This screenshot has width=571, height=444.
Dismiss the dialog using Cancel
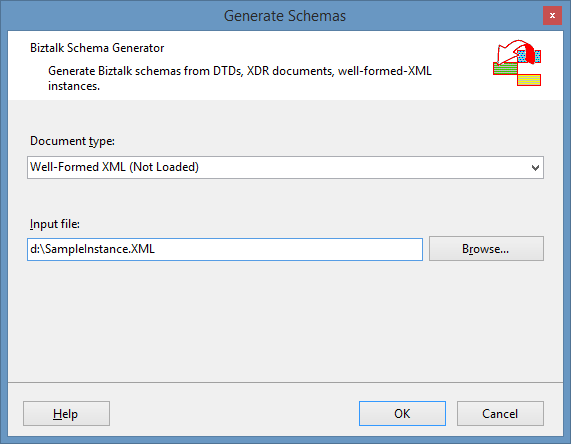tap(500, 413)
